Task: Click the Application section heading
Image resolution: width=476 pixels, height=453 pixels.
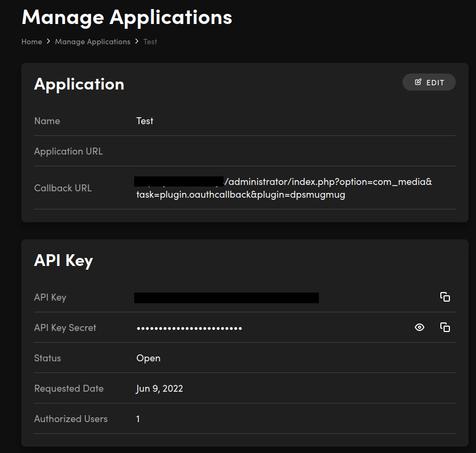Action: click(79, 84)
